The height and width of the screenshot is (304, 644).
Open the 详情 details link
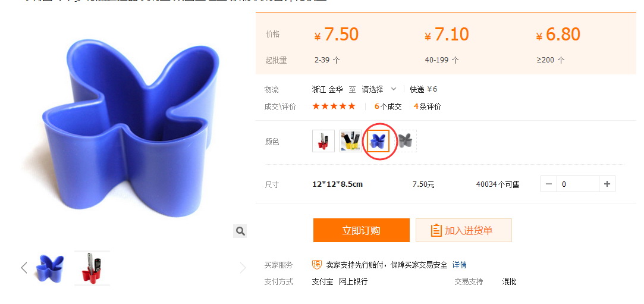tap(459, 265)
